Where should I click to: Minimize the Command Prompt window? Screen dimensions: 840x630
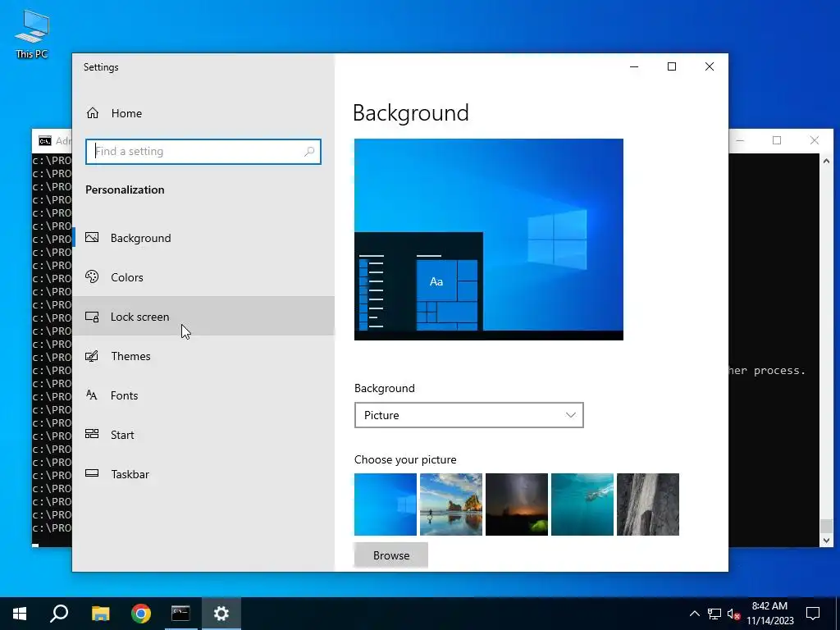740,140
